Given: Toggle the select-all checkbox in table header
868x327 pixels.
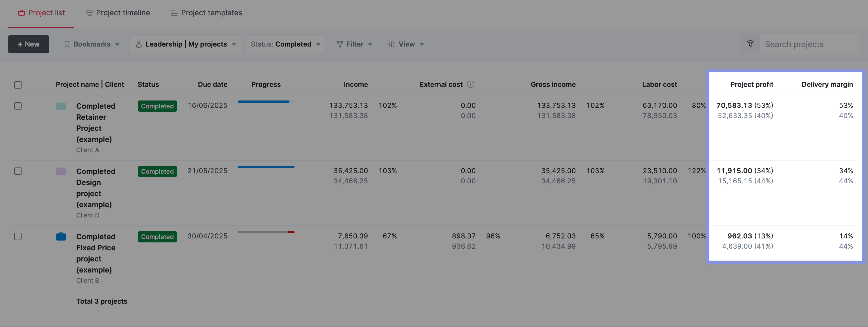Looking at the screenshot, I should (18, 85).
